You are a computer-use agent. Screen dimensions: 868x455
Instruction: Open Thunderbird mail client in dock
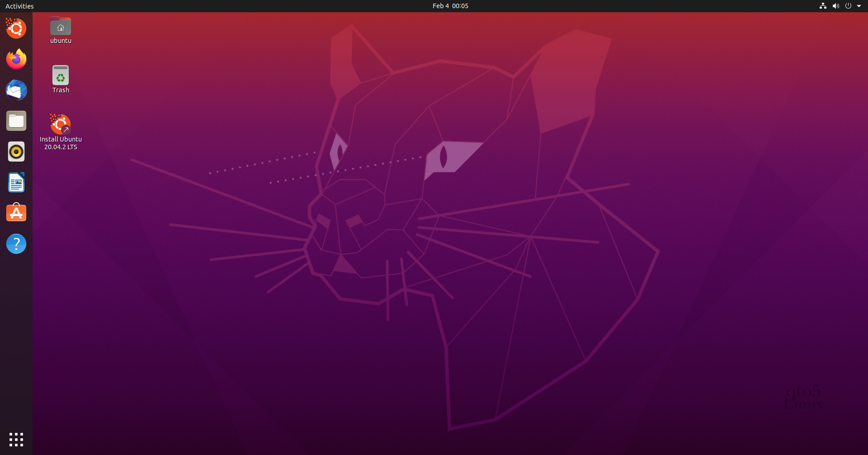16,90
